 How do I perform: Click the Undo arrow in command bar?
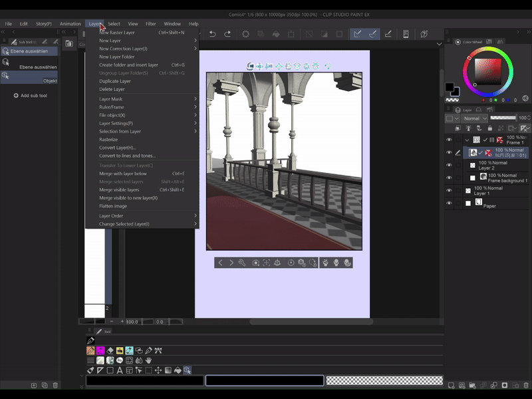[213, 34]
